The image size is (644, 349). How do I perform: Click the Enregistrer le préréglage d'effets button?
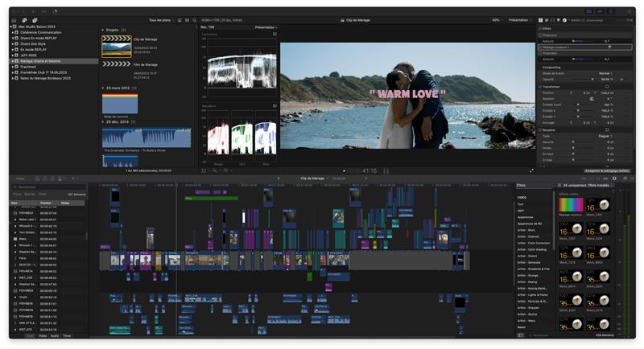click(607, 171)
